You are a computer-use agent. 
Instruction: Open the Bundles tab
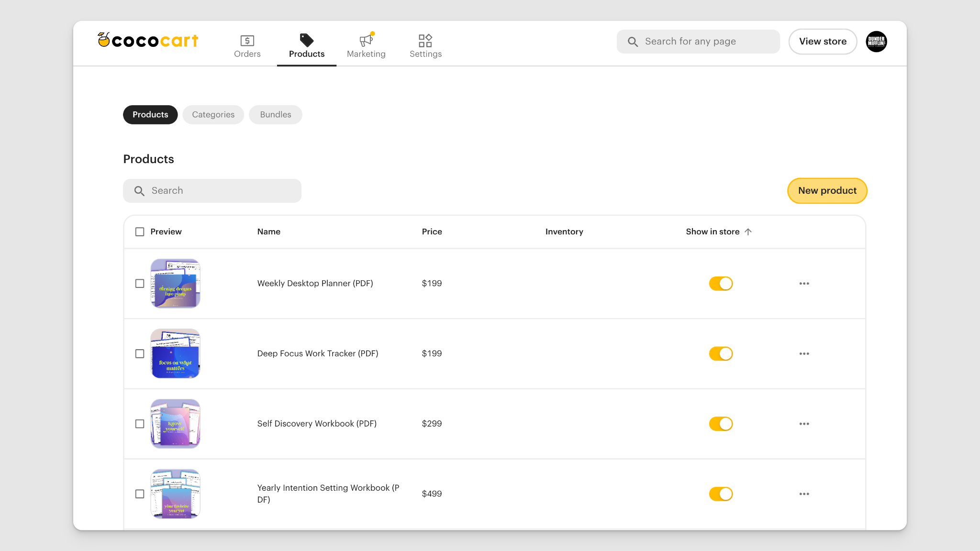pyautogui.click(x=275, y=114)
